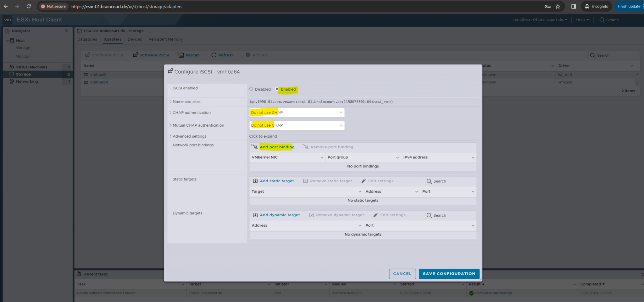
Task: Open the vmhba0 adapter link
Action: pos(98,75)
